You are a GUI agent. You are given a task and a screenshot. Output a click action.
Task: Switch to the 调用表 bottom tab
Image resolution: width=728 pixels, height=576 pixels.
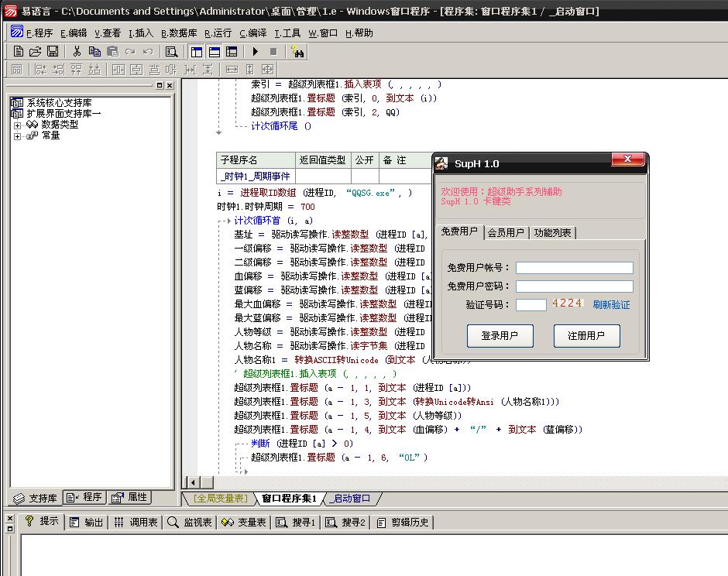click(136, 522)
